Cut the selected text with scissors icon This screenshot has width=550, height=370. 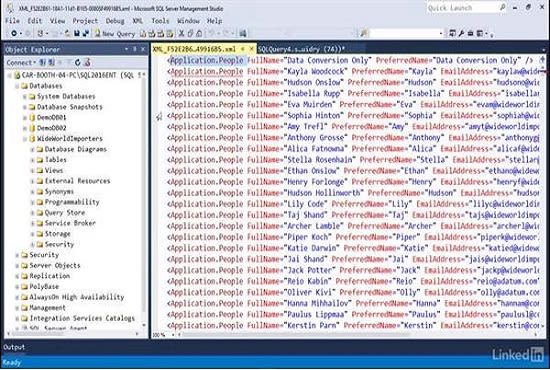[181, 34]
